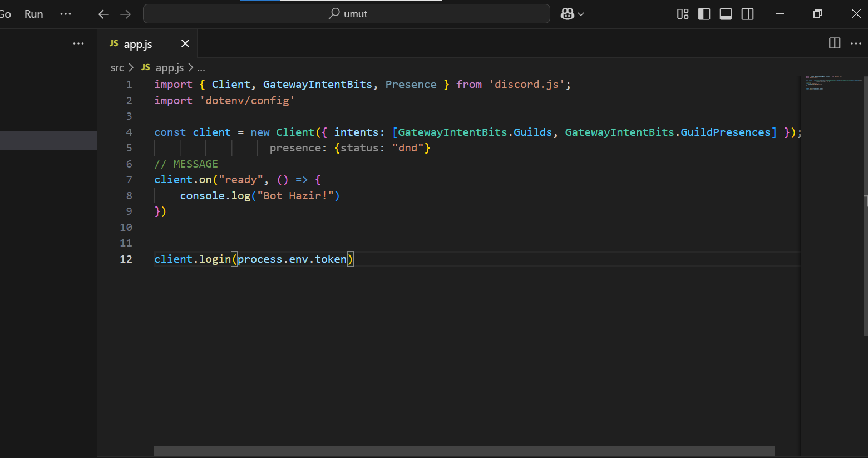Image resolution: width=868 pixels, height=458 pixels.
Task: Click the code minimap preview
Action: click(x=833, y=83)
